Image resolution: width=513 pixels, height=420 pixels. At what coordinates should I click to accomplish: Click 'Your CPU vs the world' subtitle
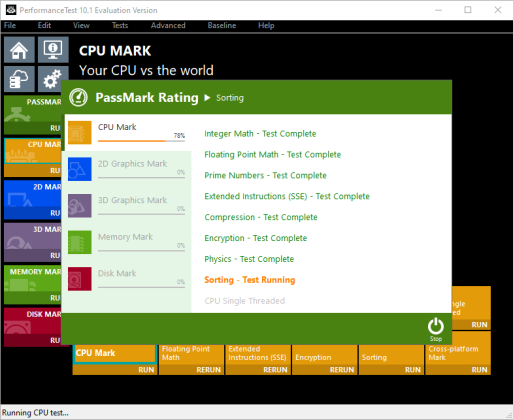[x=146, y=70]
